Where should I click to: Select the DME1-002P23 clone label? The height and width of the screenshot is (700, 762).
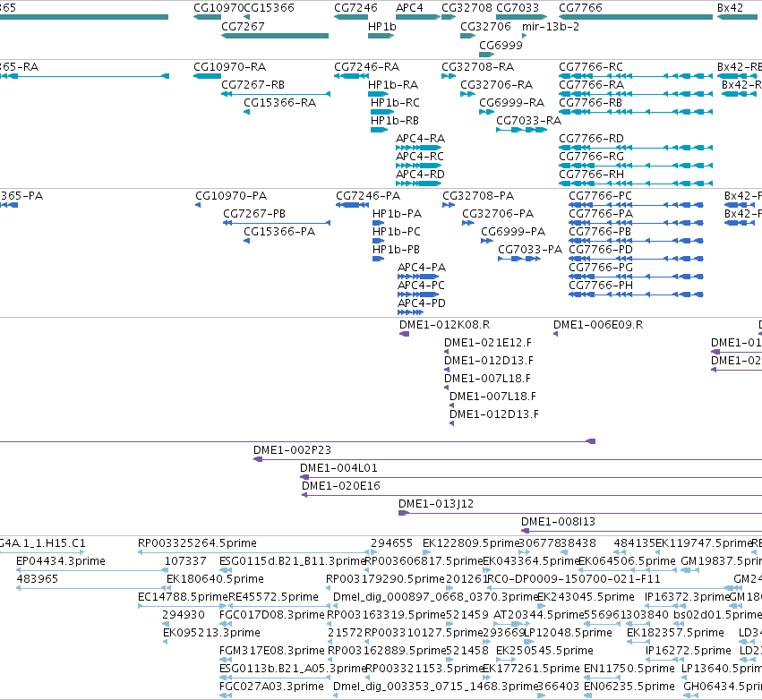click(x=292, y=450)
